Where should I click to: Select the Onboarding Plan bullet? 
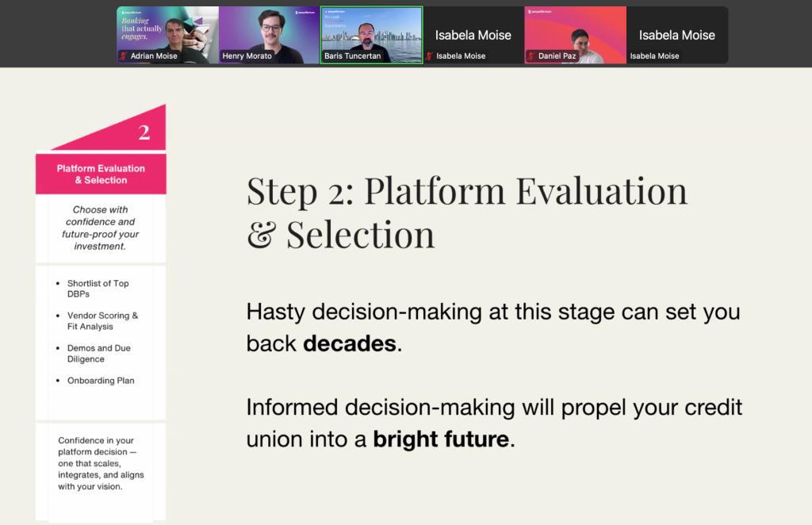(x=101, y=381)
